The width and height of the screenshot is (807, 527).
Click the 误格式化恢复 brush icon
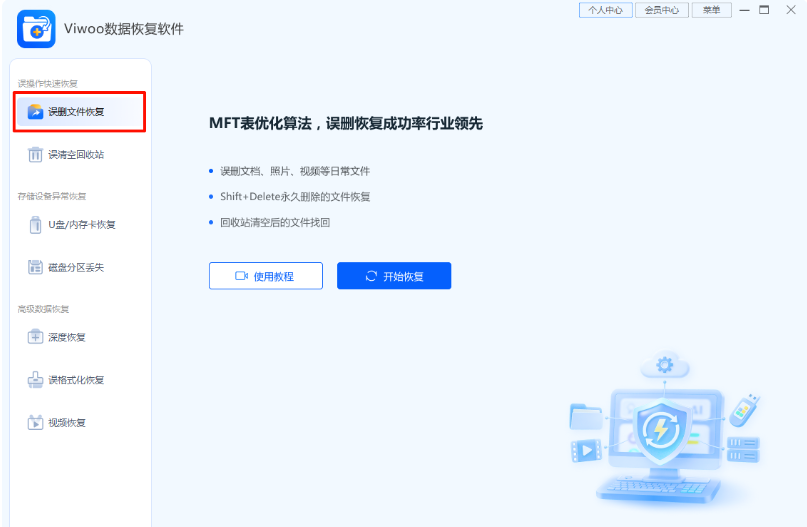click(x=35, y=380)
